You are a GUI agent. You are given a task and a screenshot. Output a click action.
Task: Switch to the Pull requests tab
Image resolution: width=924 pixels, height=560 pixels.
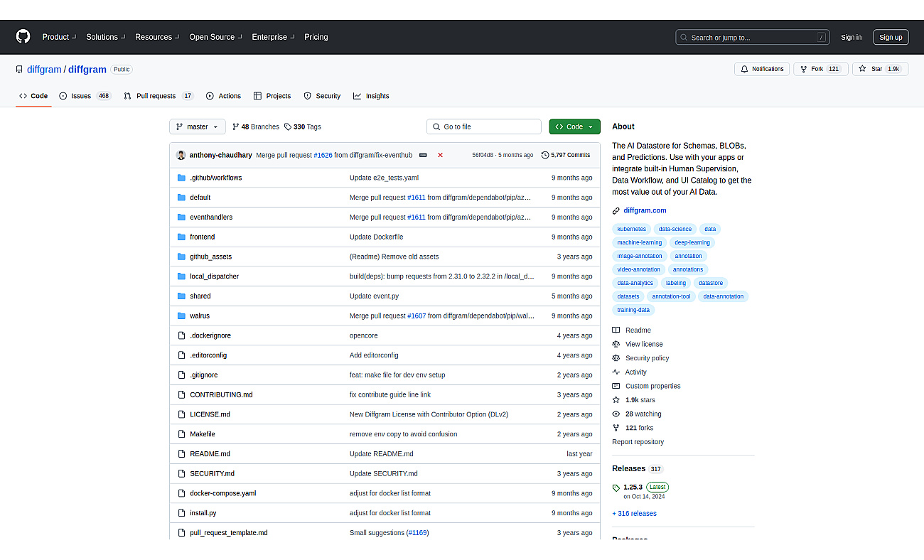click(x=159, y=96)
